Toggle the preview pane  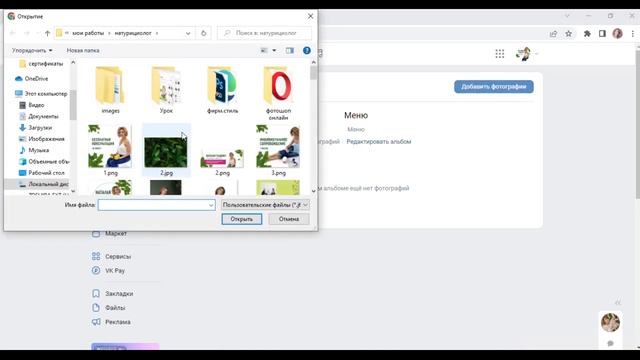pos(290,51)
